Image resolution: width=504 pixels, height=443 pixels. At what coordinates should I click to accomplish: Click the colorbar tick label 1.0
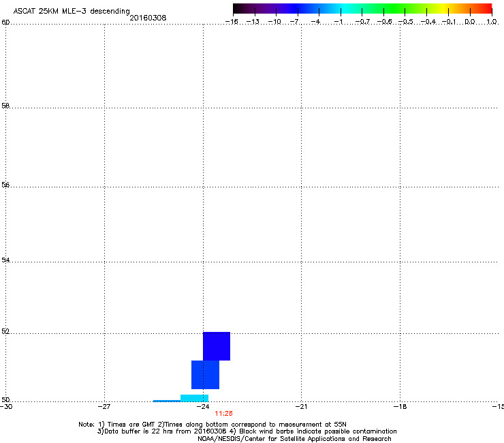492,22
